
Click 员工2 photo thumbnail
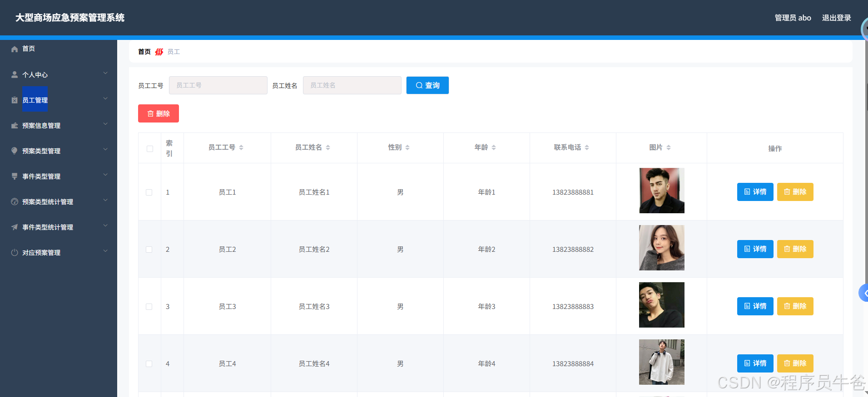(x=662, y=248)
